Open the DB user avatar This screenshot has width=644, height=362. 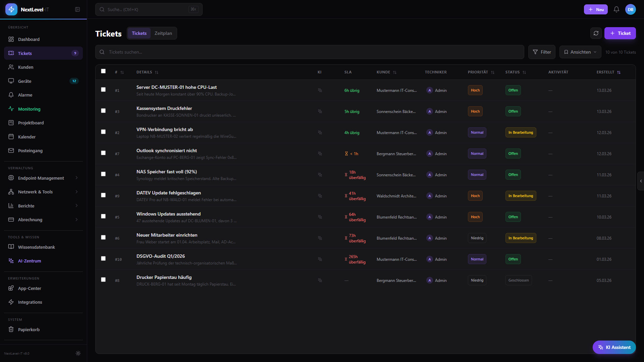coord(630,9)
